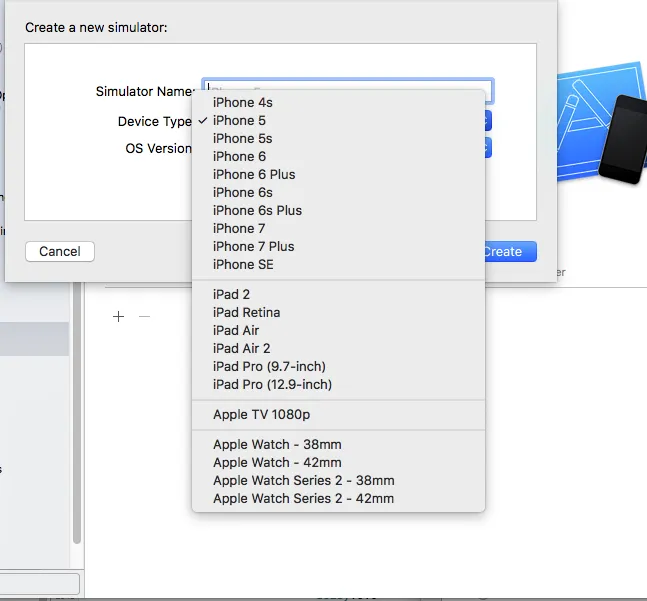Select iPhone 6s Plus option
The height and width of the screenshot is (601, 647).
[x=338, y=210]
